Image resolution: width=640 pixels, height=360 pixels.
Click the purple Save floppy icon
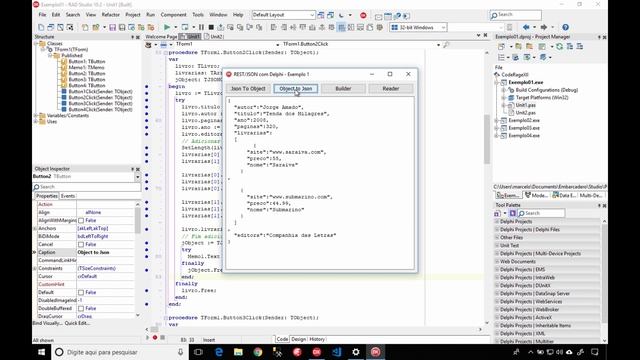(112, 27)
